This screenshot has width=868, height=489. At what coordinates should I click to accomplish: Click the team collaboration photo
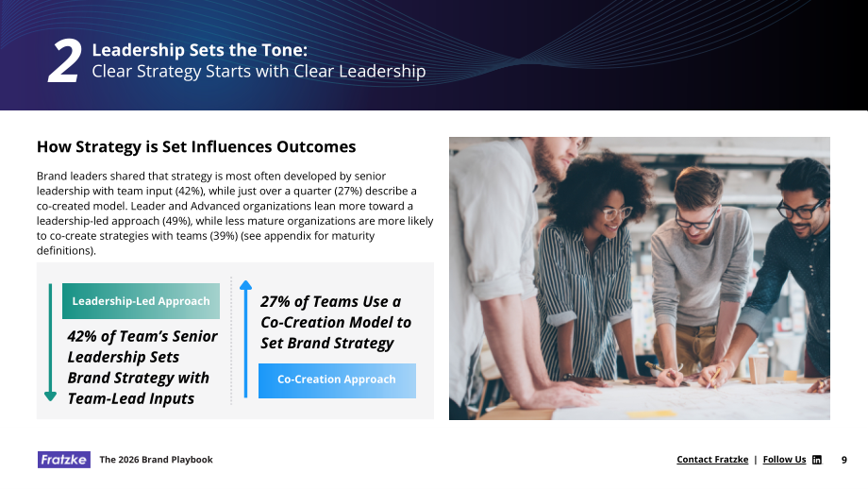[640, 278]
